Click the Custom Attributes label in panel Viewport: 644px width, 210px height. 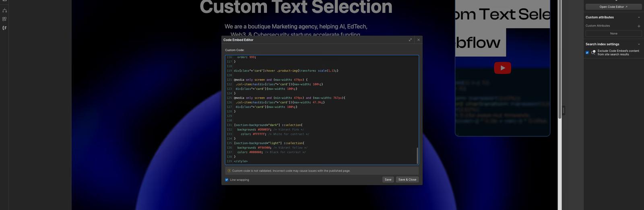pos(598,26)
